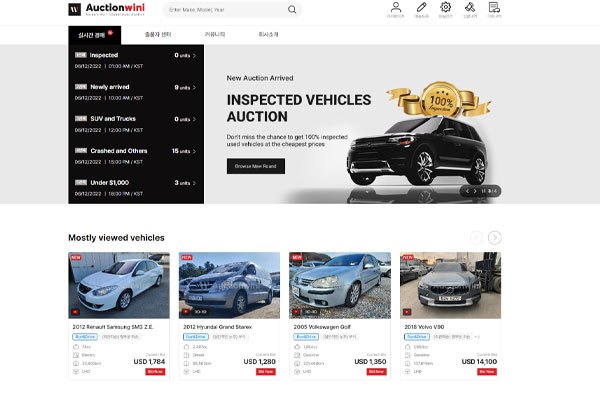Open 2012 Hyundai Grand Starex title
This screenshot has width=600, height=400.
pyautogui.click(x=217, y=327)
